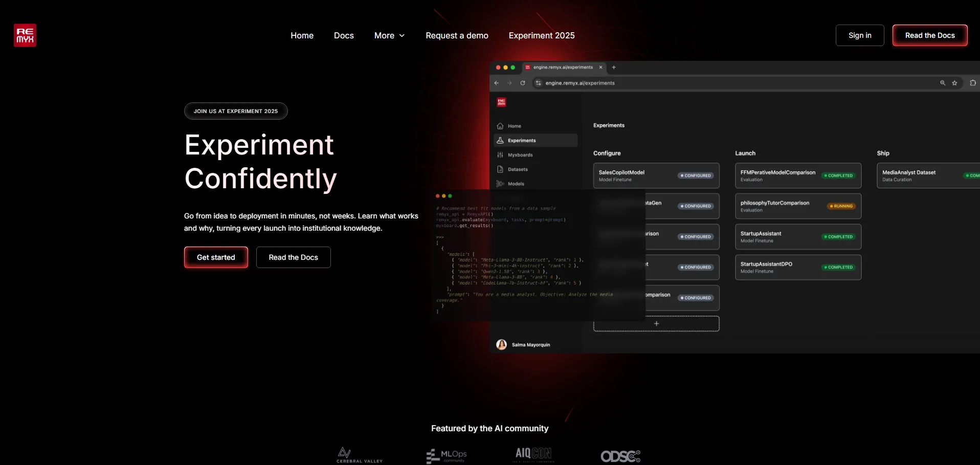The height and width of the screenshot is (465, 980).
Task: Click the chevron next to More
Action: point(402,35)
